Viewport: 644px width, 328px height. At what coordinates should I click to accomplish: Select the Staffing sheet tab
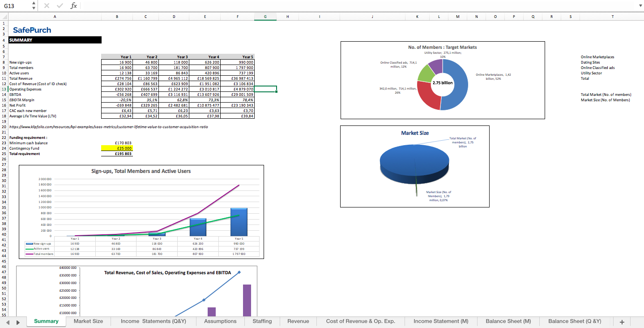click(262, 321)
